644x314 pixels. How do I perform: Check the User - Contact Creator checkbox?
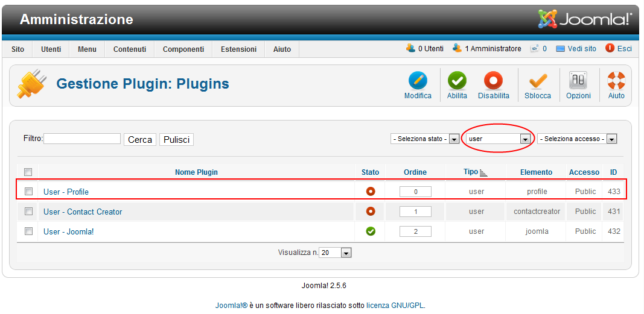point(28,211)
